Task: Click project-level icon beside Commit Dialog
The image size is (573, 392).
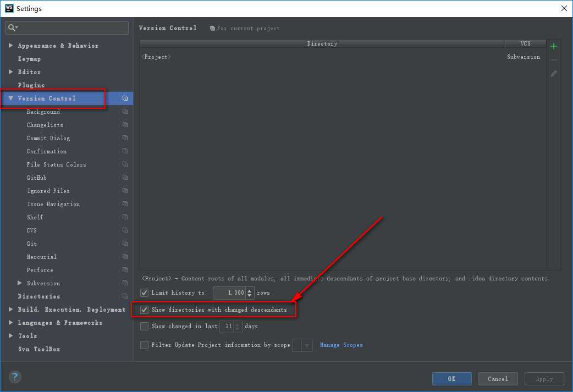Action: pyautogui.click(x=125, y=138)
